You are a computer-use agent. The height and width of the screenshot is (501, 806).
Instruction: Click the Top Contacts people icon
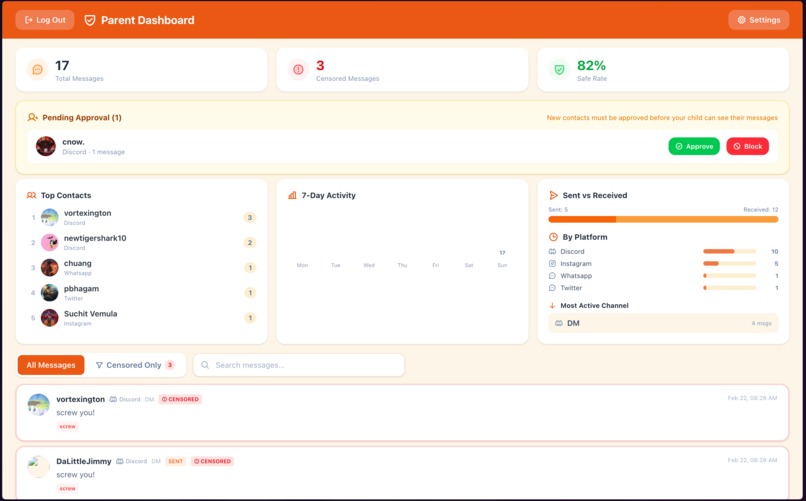31,195
